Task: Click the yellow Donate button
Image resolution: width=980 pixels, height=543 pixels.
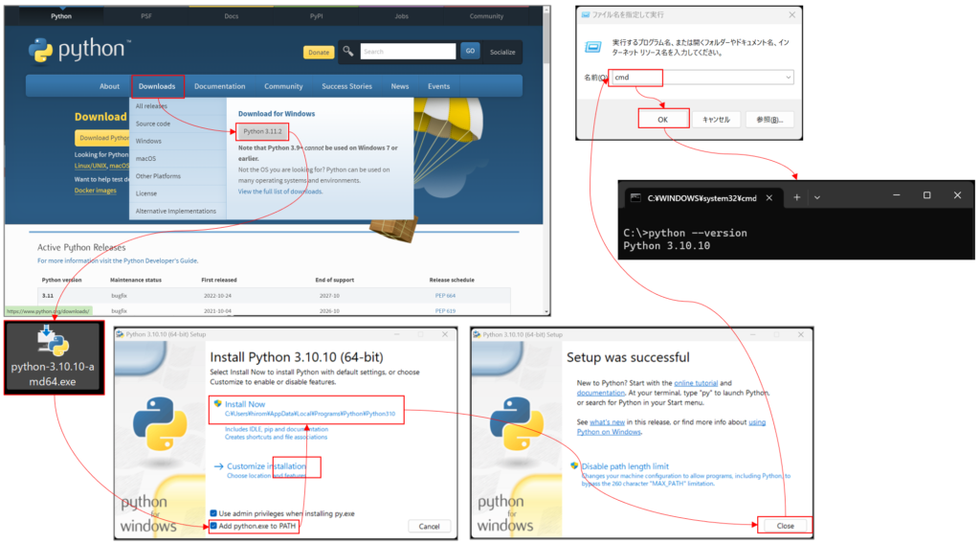Action: tap(319, 53)
